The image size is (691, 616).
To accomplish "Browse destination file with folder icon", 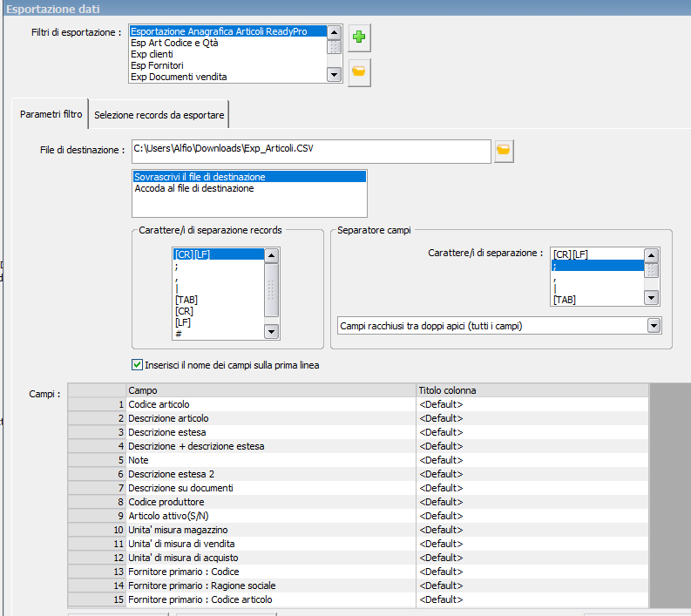I will click(504, 151).
